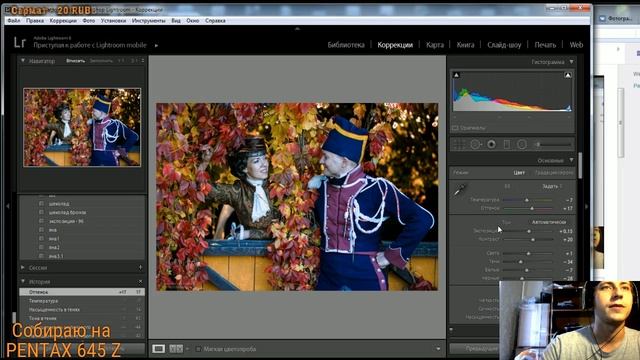
Task: Select the Adjustment Brush tool
Action: (554, 144)
